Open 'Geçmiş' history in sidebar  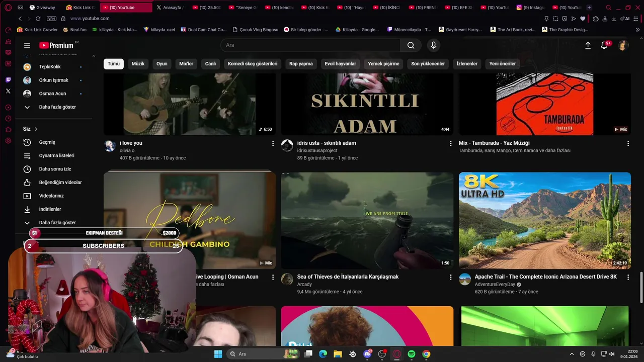(54, 142)
